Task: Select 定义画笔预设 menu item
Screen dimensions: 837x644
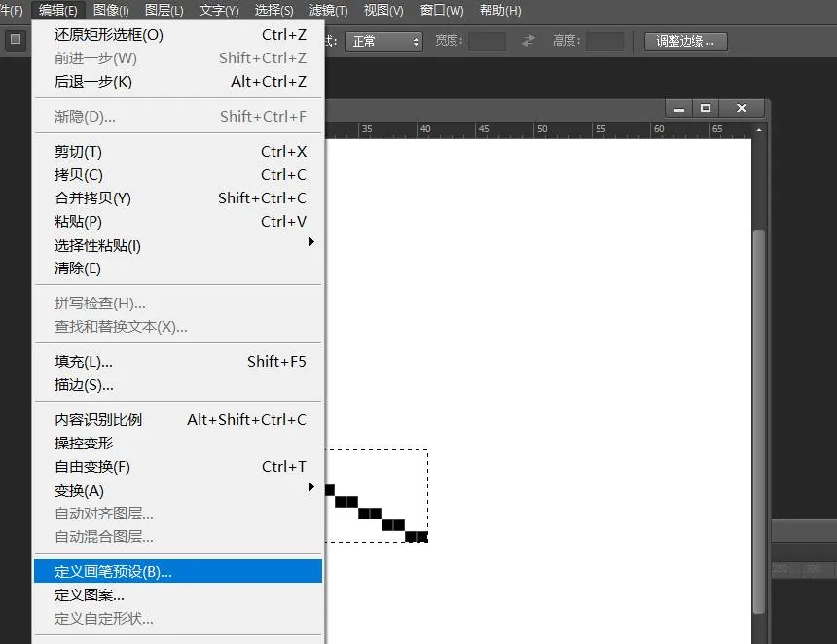Action: click(x=178, y=571)
